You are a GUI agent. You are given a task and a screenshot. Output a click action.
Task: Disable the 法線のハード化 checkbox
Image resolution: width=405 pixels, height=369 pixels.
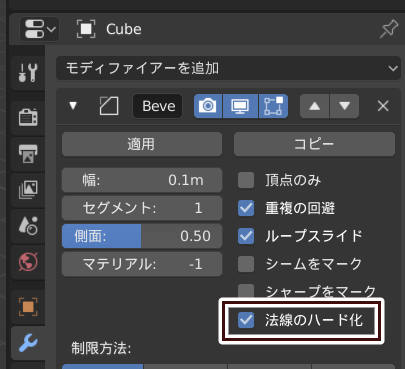246,320
